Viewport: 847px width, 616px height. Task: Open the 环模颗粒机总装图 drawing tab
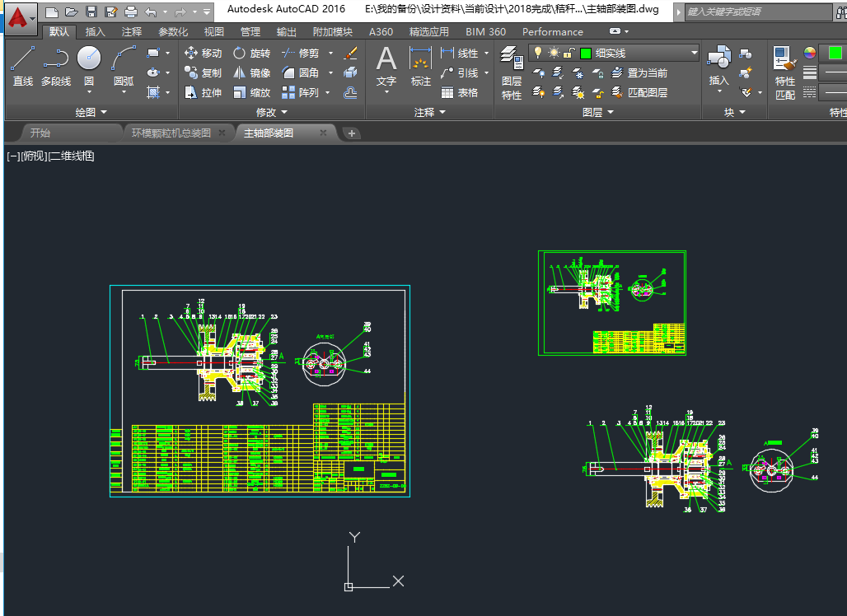[171, 133]
